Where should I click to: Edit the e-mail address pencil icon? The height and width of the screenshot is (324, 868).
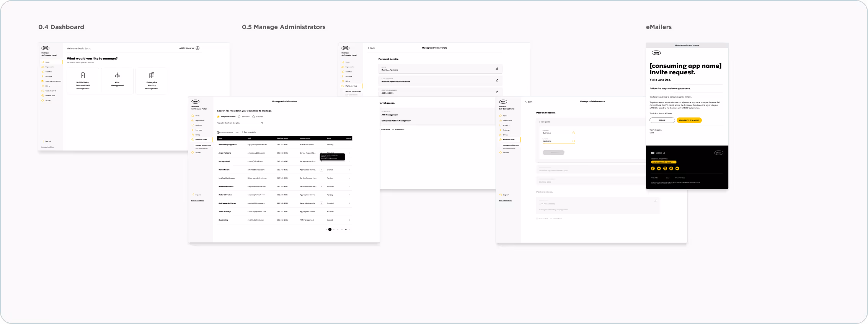point(497,80)
